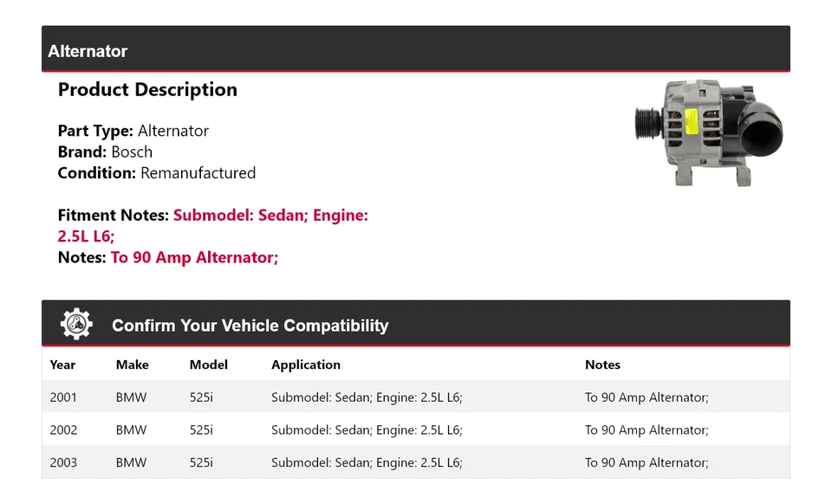Click the Brand Bosch text
Image resolution: width=832 pixels, height=504 pixels.
[105, 152]
